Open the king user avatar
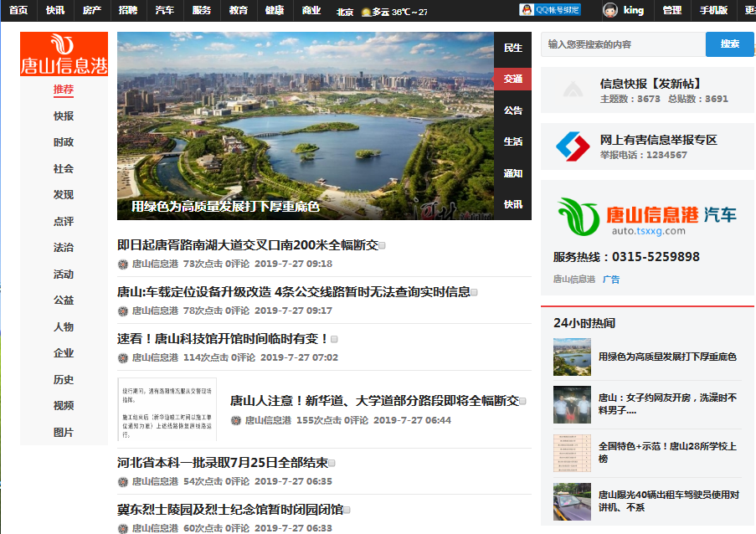Viewport: 756px width, 534px height. coord(612,10)
